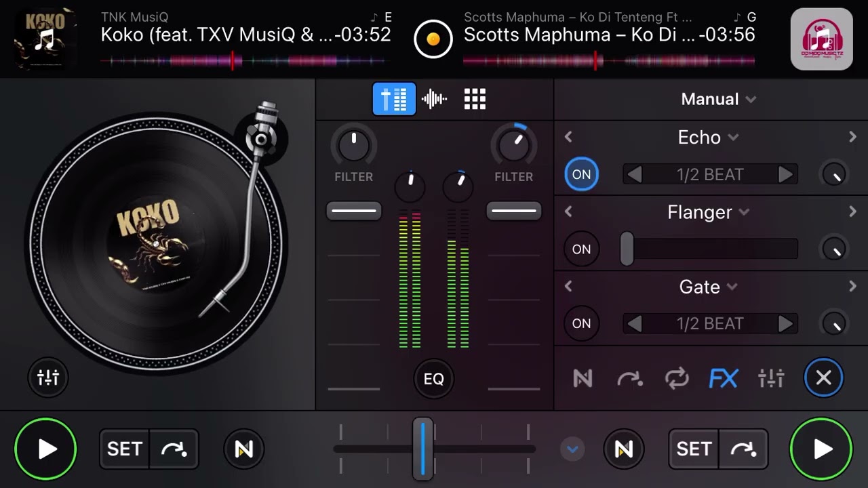Image resolution: width=868 pixels, height=488 pixels.
Task: Toggle the Echo effect ON
Action: point(581,174)
